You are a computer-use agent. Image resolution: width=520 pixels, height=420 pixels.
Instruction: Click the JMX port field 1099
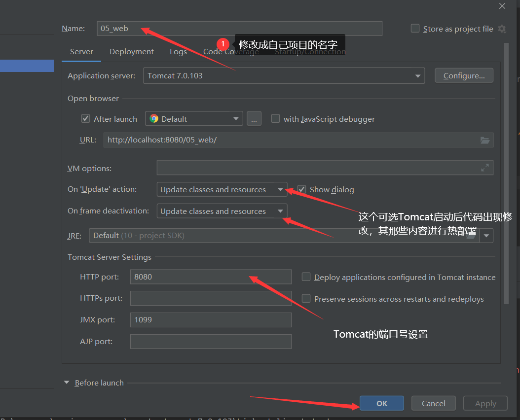tap(211, 320)
